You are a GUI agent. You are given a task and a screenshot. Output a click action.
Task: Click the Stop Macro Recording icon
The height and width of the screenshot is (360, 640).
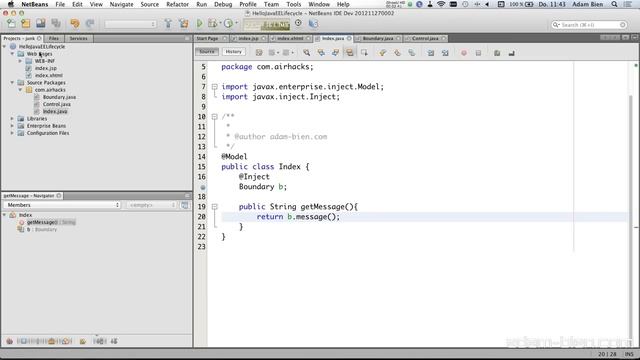pyautogui.click(x=478, y=53)
